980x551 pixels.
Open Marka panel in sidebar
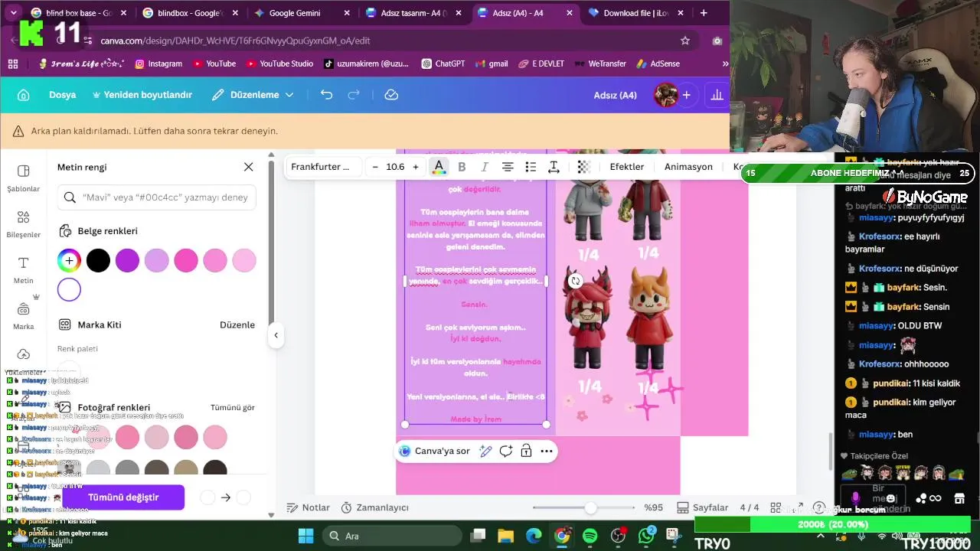pos(23,317)
